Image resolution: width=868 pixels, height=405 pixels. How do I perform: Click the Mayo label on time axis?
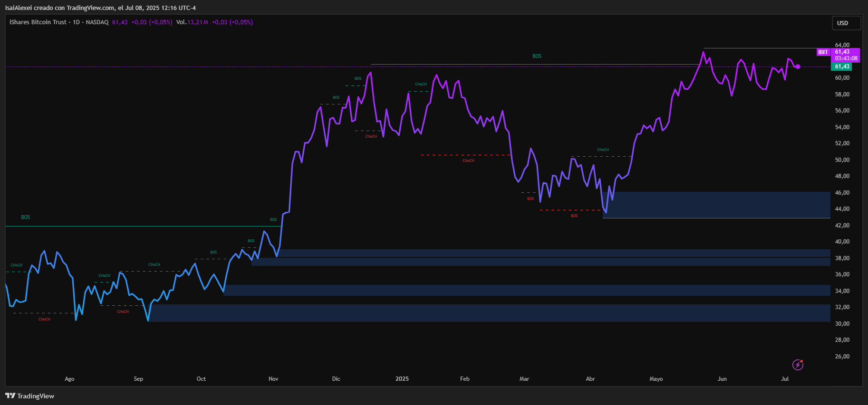tap(656, 379)
